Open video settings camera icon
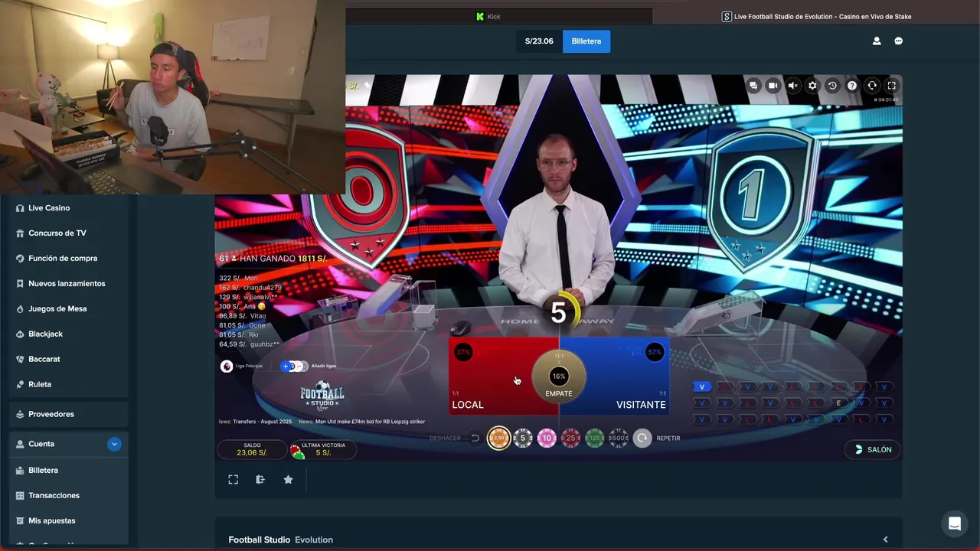The image size is (980, 551). 773,86
